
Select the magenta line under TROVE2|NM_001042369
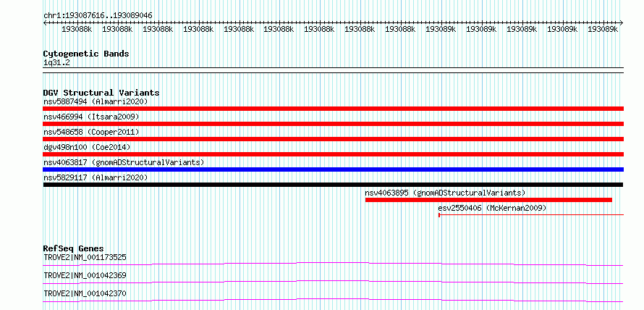tap(333, 282)
